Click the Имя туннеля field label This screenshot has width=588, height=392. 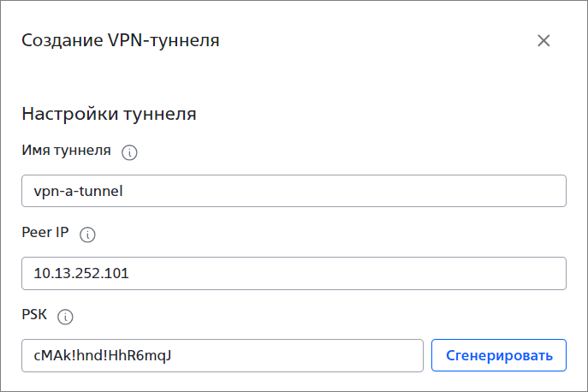pos(67,151)
